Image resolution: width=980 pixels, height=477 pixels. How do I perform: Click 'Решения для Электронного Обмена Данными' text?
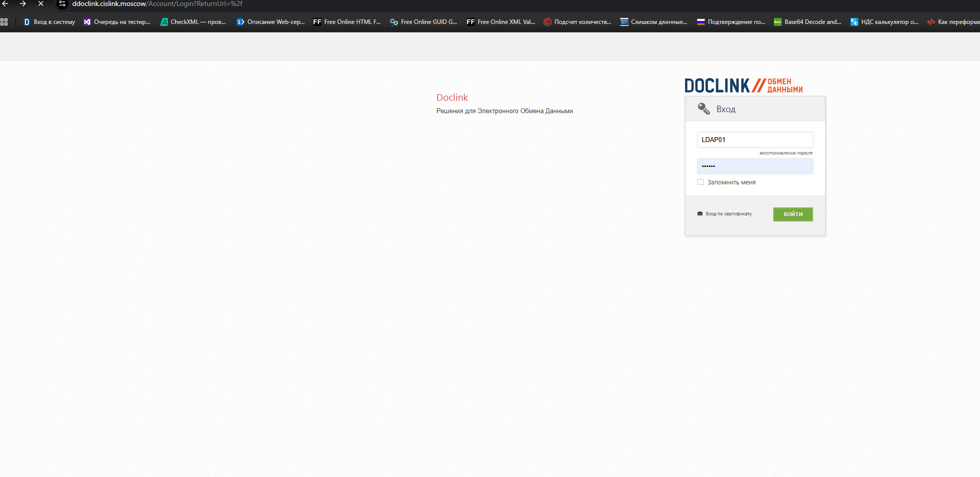pos(505,111)
